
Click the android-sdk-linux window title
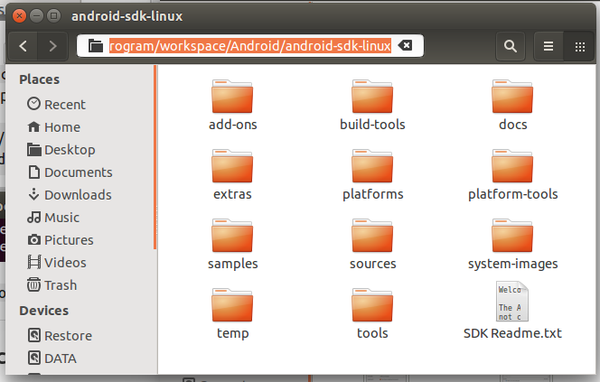click(x=127, y=16)
